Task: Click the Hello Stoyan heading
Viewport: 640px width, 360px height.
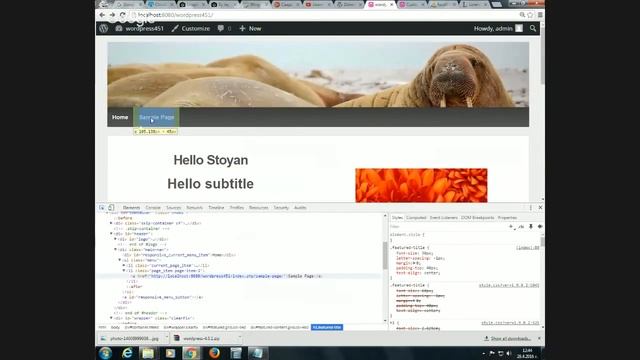Action: pos(211,160)
